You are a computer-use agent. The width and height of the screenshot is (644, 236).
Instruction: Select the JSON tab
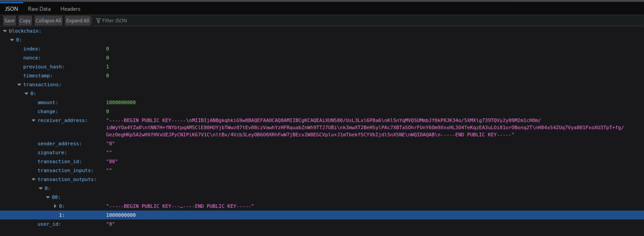click(11, 9)
